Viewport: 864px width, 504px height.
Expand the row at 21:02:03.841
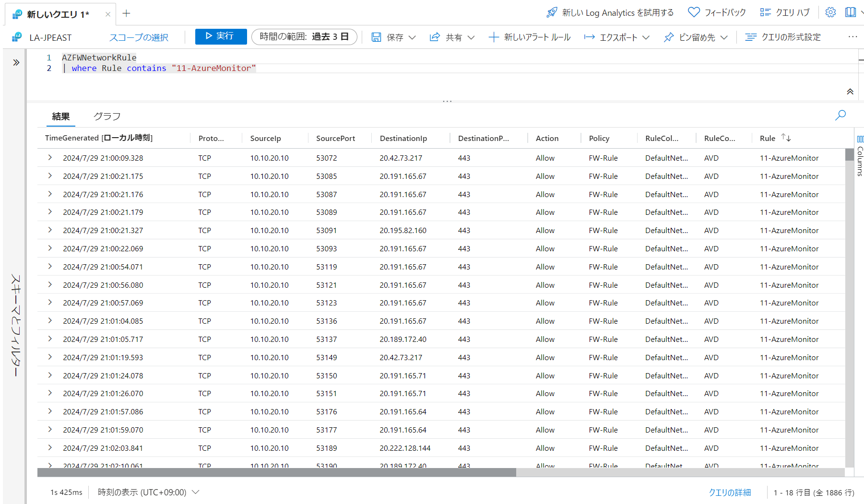click(50, 447)
